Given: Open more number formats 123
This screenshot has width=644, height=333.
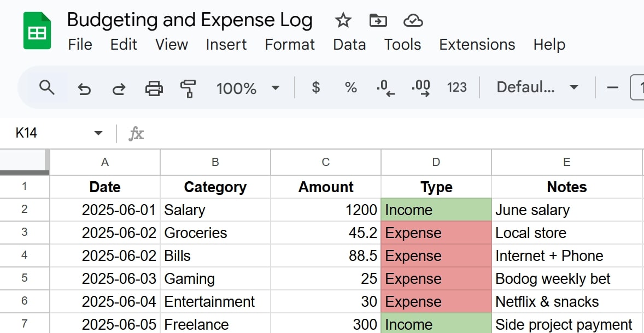Looking at the screenshot, I should 456,87.
